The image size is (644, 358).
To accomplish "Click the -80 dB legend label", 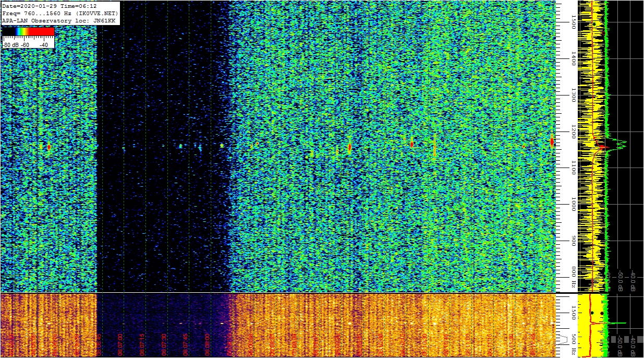I will 10,45.
